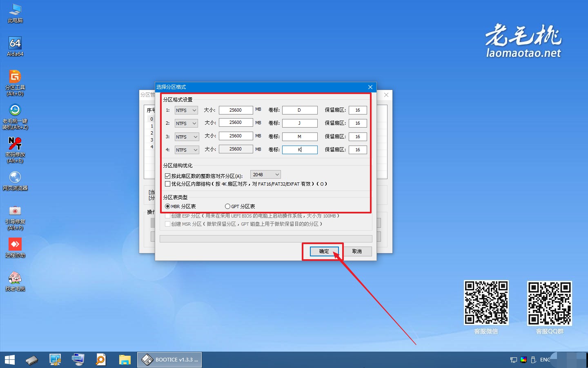The width and height of the screenshot is (588, 368).
Task: Launch Aida64 desktop shortcut
Action: pos(15,47)
